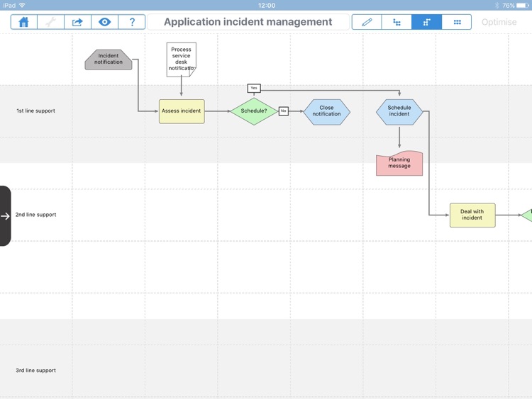Tap the No connector label
Image resolution: width=532 pixels, height=399 pixels.
point(283,111)
